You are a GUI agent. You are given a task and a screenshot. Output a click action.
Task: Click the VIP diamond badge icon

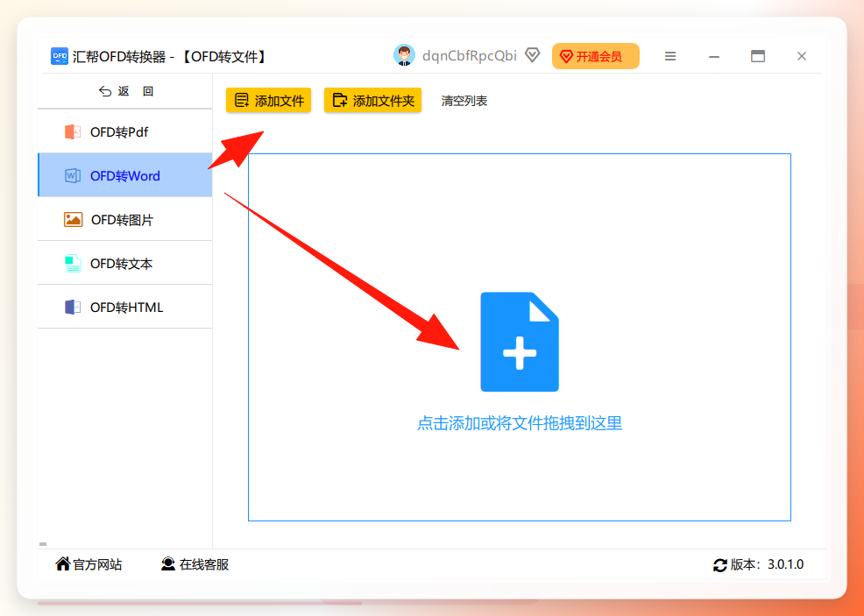532,55
